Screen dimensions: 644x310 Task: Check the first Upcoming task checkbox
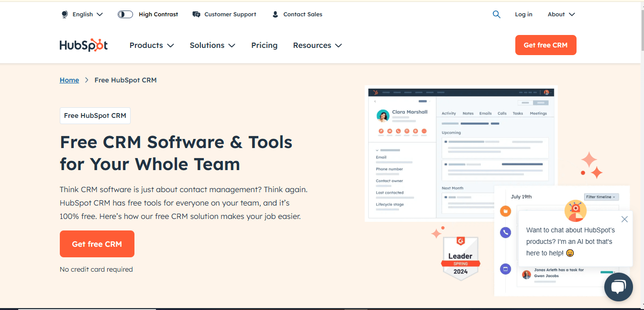[446, 142]
